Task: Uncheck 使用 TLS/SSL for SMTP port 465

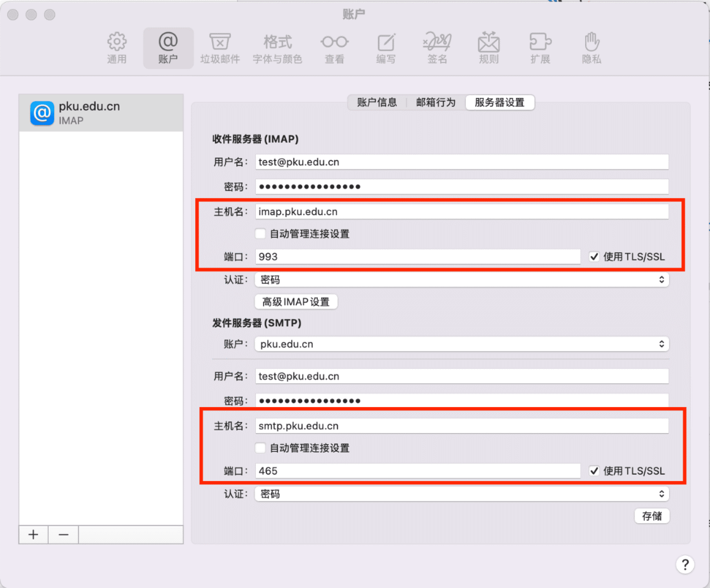Action: click(x=594, y=471)
